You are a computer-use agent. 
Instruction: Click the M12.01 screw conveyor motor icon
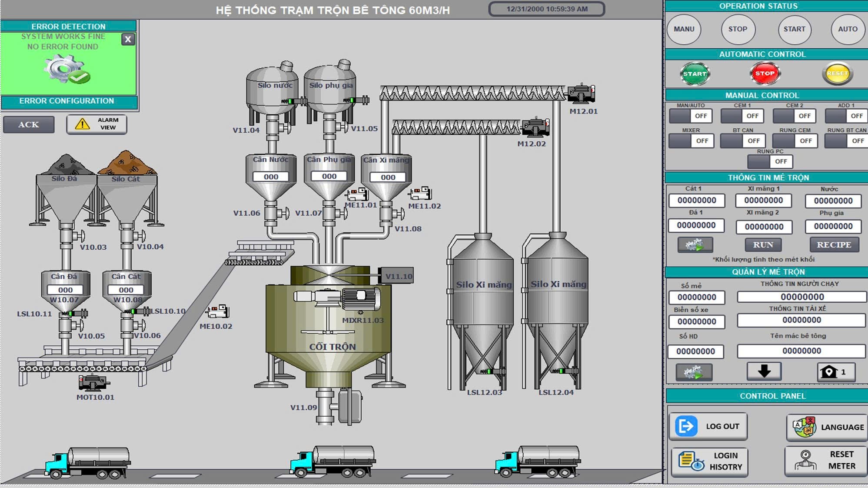[x=582, y=94]
